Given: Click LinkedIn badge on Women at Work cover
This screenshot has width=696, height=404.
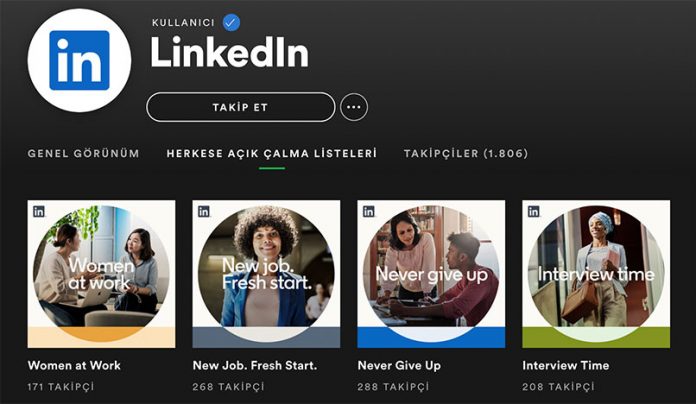Looking at the screenshot, I should (39, 211).
